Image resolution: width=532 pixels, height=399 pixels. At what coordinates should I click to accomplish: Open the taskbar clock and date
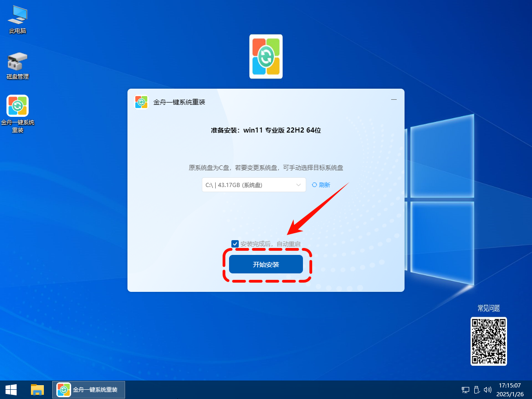click(510, 390)
